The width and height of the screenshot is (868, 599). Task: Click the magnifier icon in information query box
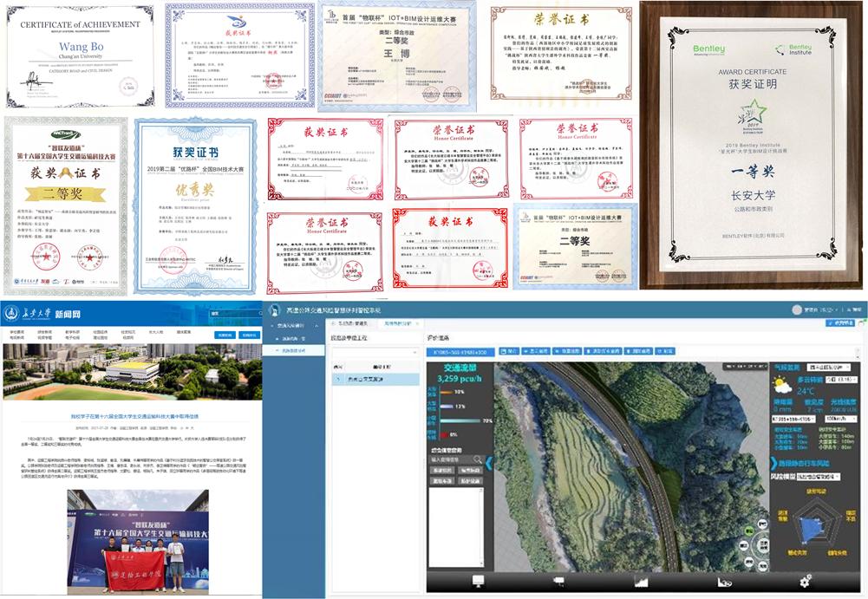pos(478,459)
